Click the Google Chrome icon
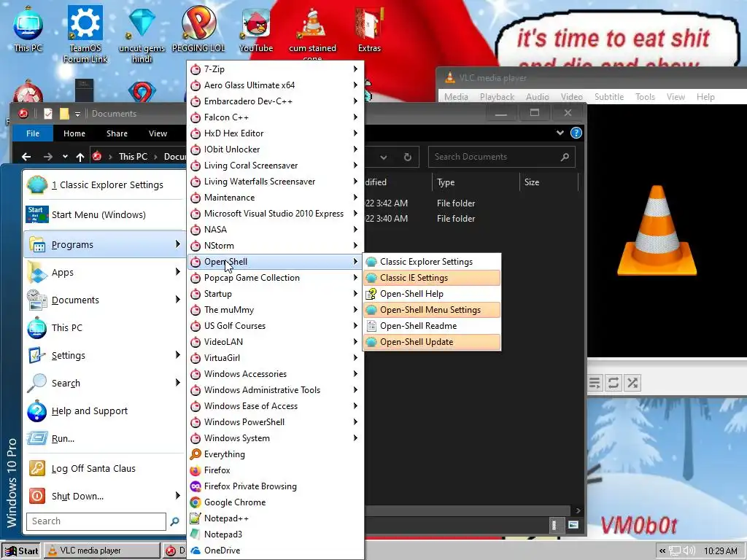This screenshot has height=560, width=747. tap(196, 502)
